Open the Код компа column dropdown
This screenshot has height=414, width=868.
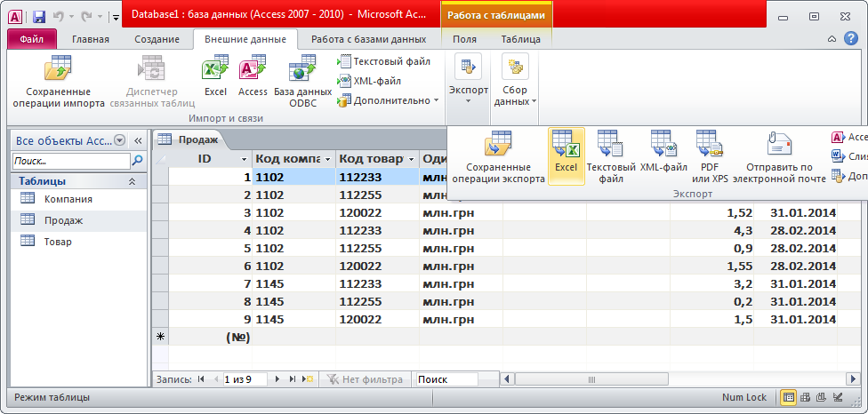click(328, 159)
